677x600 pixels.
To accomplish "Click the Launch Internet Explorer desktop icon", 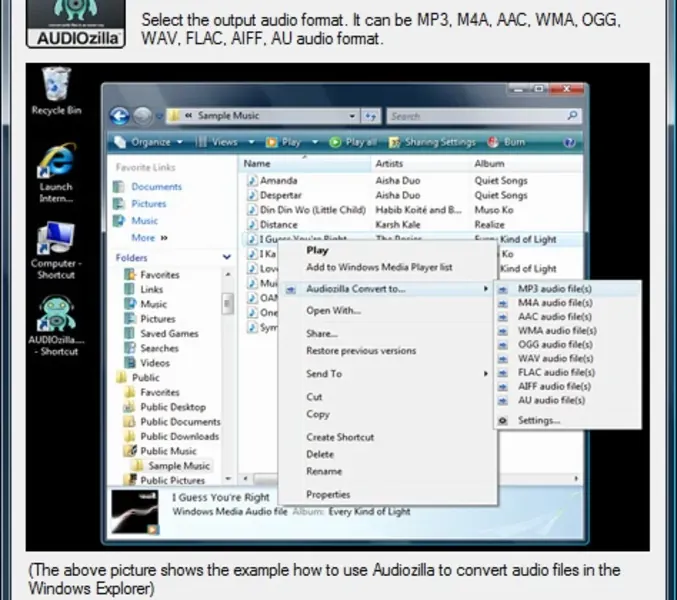I will 56,174.
